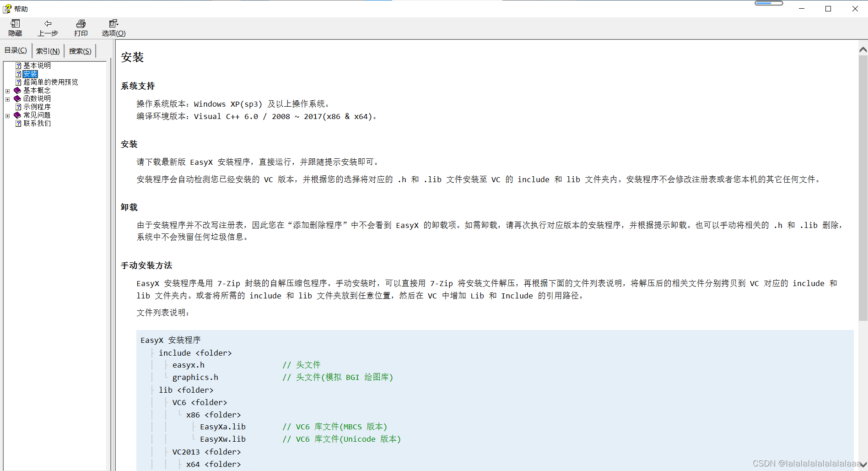Viewport: 868px width, 471px height.
Task: Click the easyx.h file name in listing
Action: tap(189, 365)
